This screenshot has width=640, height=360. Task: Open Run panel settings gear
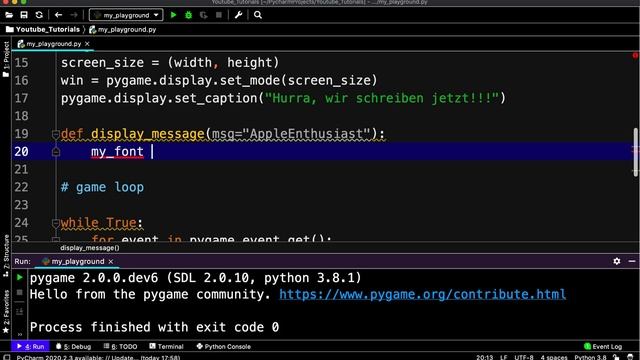coord(617,261)
